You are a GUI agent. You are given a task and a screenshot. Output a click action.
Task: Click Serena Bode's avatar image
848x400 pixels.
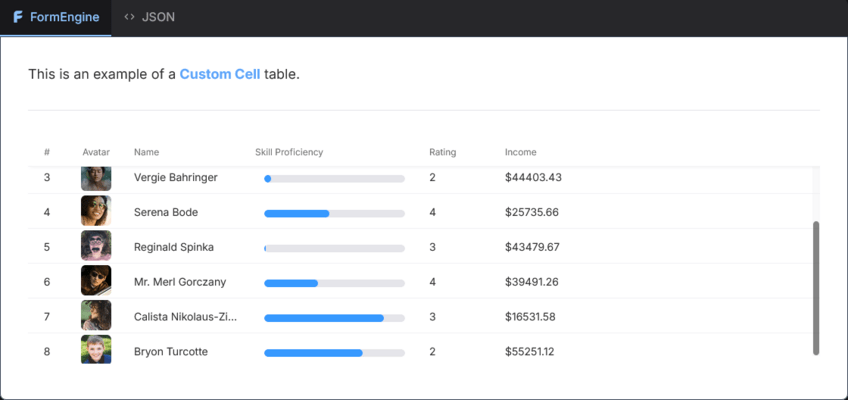click(96, 211)
